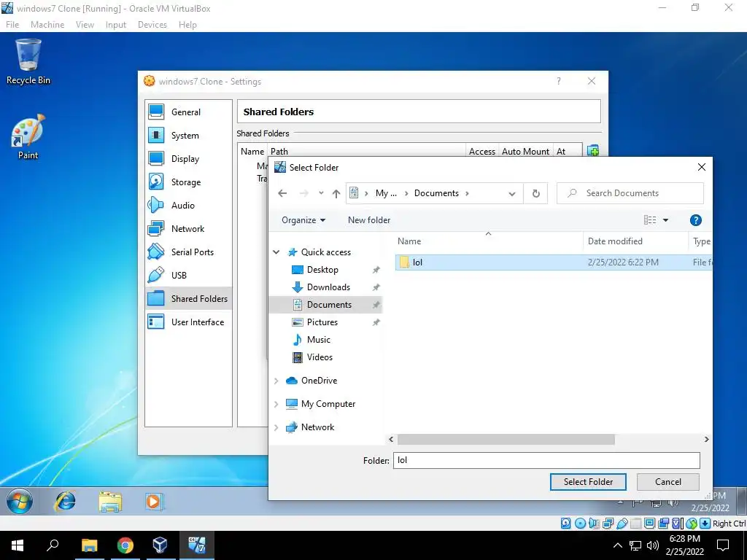Open the Machine menu
The width and height of the screenshot is (747, 560).
click(x=47, y=25)
